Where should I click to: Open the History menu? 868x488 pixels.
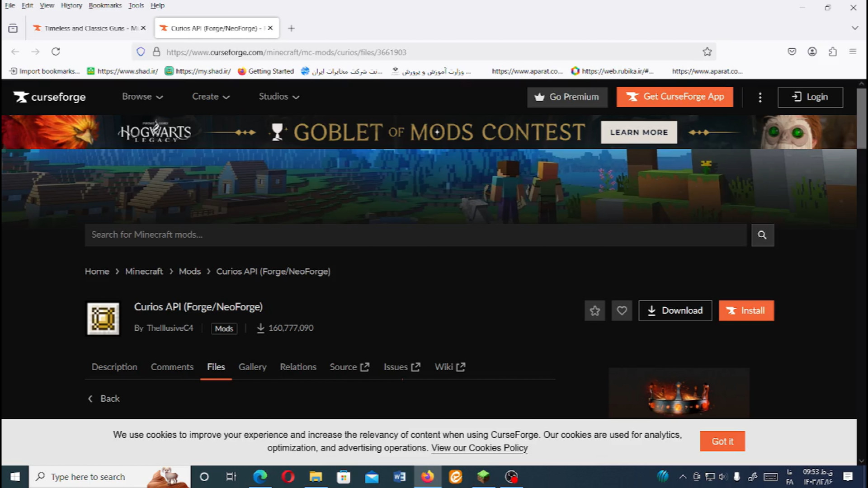tap(71, 5)
